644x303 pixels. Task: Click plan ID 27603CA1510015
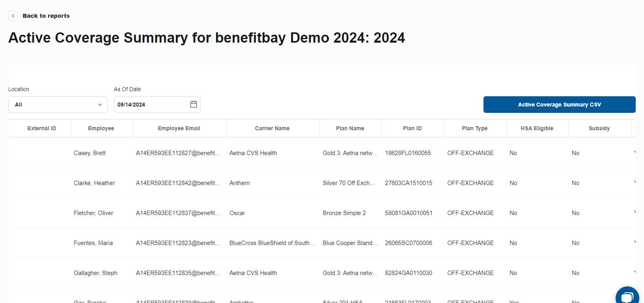(409, 183)
